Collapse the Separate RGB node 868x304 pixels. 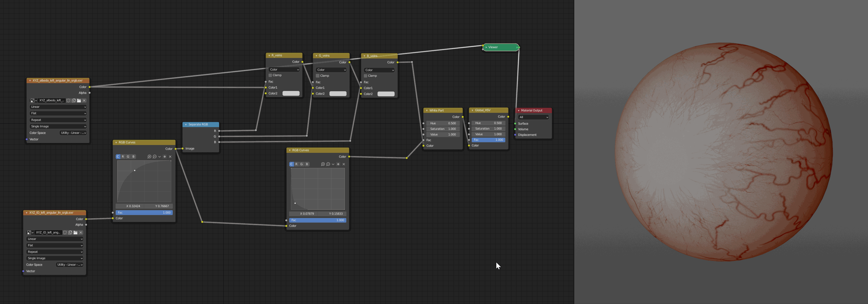point(186,125)
